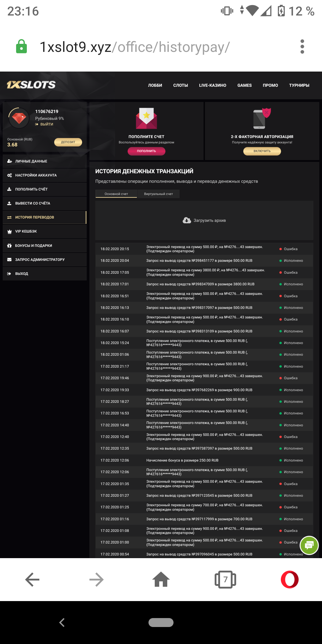The image size is (322, 644).
Task: Select the Основной счет tab
Action: (x=116, y=194)
